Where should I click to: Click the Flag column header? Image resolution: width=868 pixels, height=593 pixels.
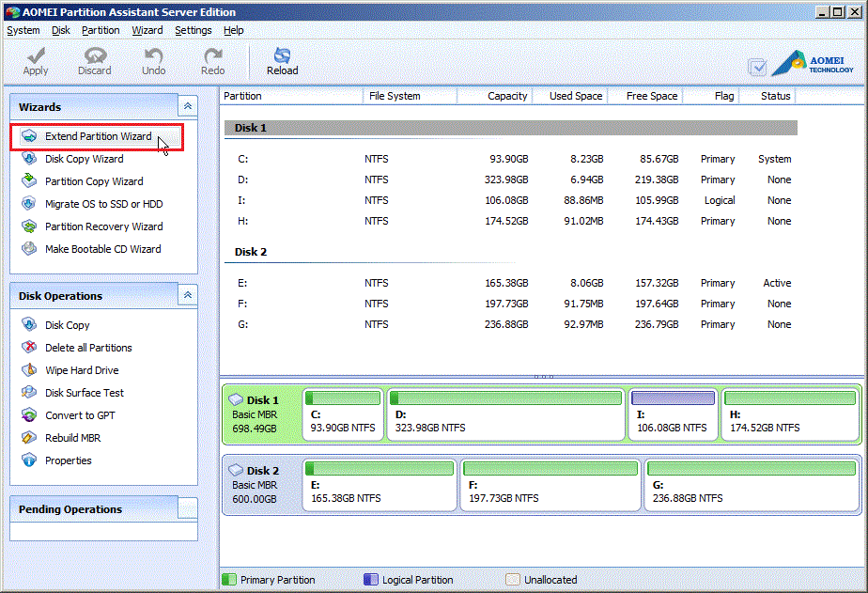pyautogui.click(x=711, y=96)
